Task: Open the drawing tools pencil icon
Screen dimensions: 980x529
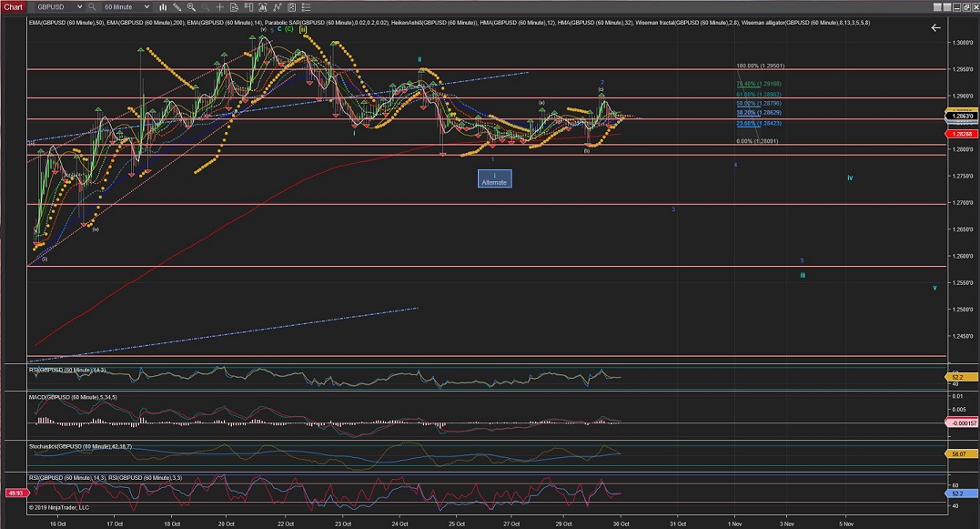Action: click(177, 7)
